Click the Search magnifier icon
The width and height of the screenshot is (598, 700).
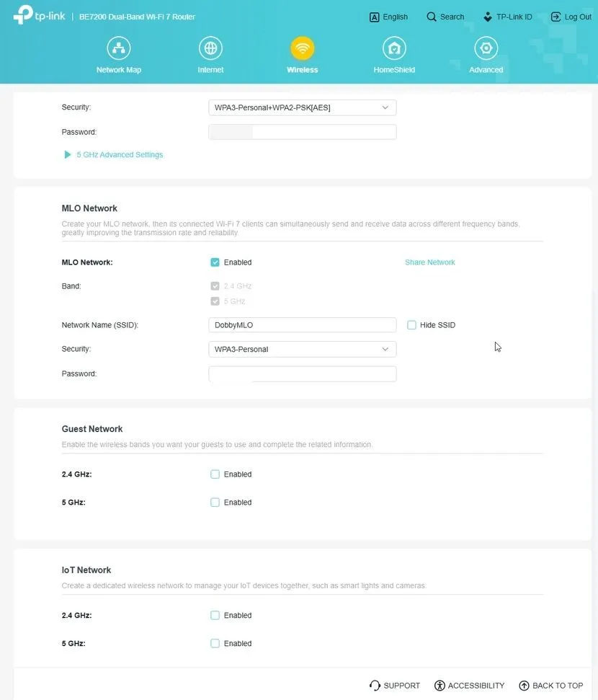[432, 17]
